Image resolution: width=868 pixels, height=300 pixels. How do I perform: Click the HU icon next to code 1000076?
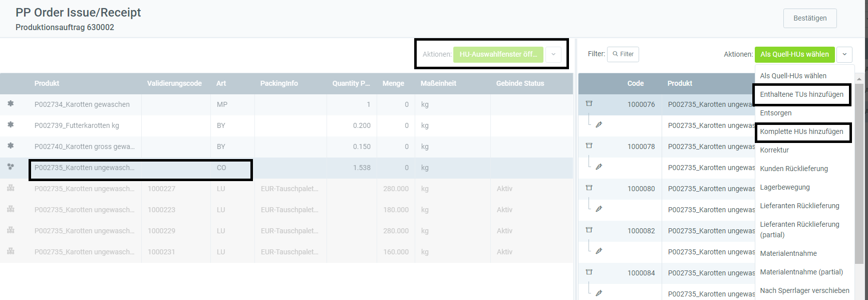click(x=589, y=104)
